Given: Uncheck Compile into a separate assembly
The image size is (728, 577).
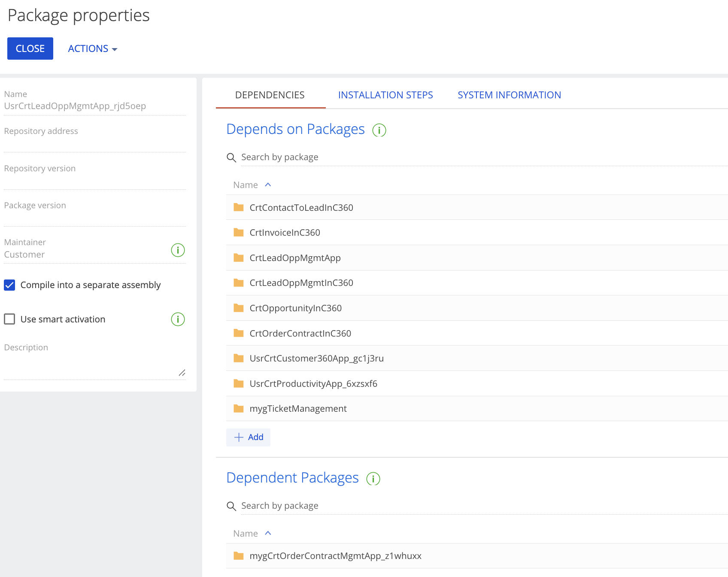Looking at the screenshot, I should click(x=9, y=285).
